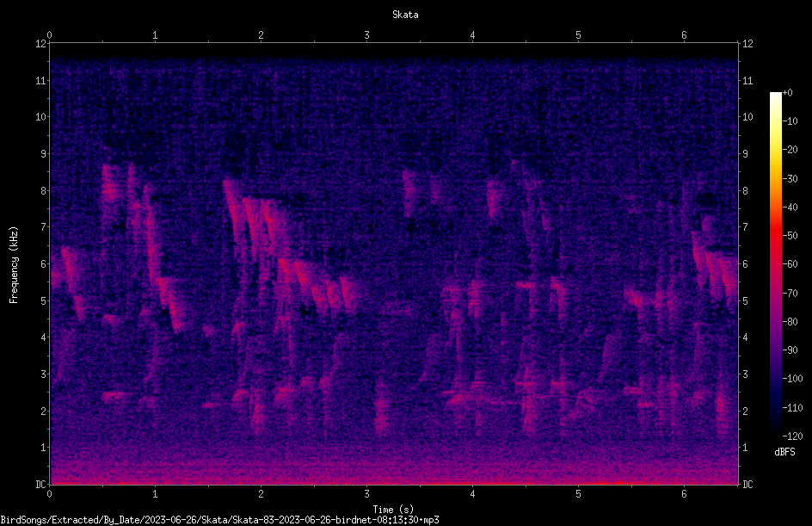Click the 'Time (s)' axis label
This screenshot has height=526, width=812.
pyautogui.click(x=393, y=510)
